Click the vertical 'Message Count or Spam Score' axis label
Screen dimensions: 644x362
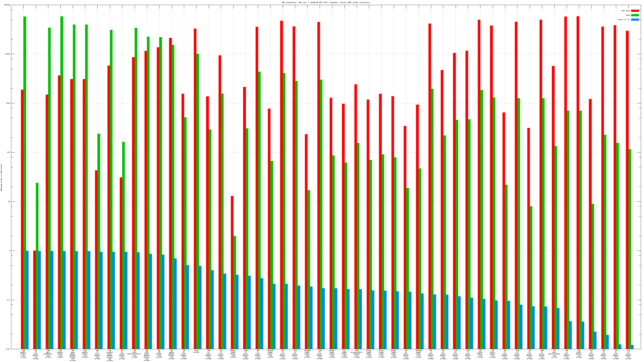1,177
